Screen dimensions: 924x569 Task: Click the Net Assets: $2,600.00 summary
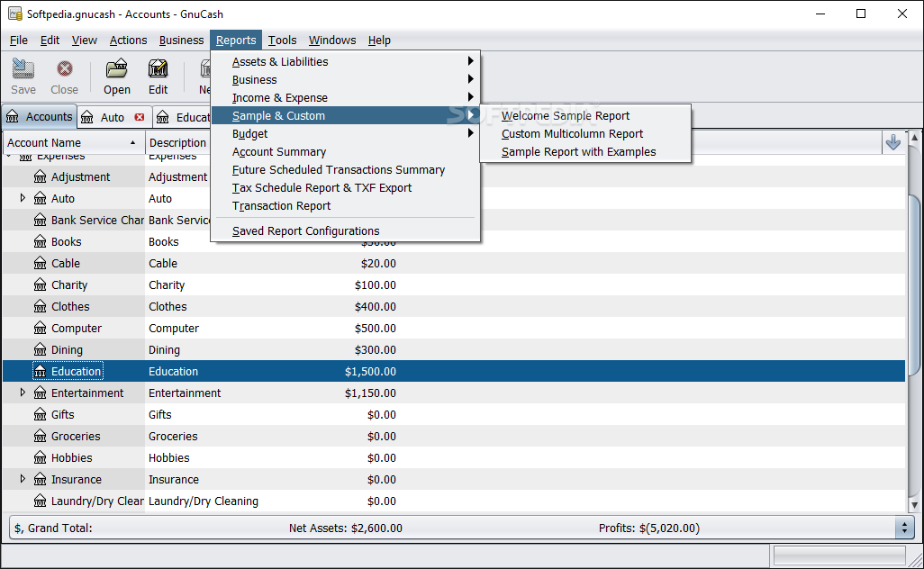345,528
